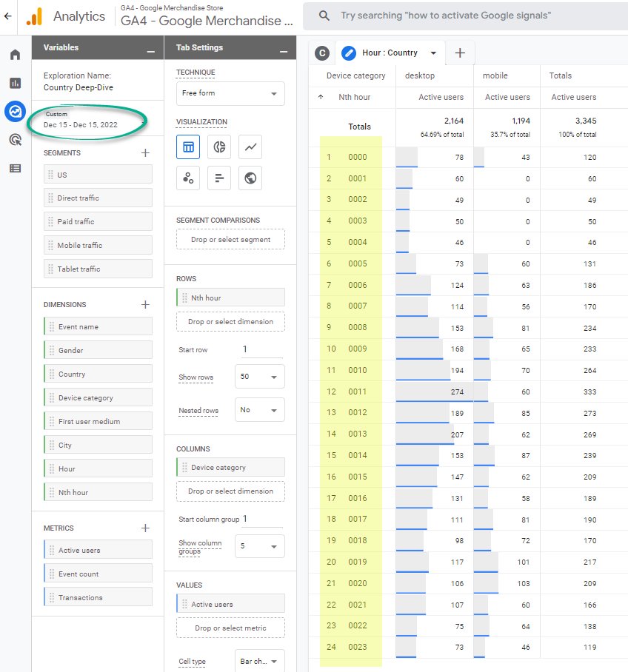Select the US segment
The width and height of the screenshot is (628, 672).
(x=98, y=175)
